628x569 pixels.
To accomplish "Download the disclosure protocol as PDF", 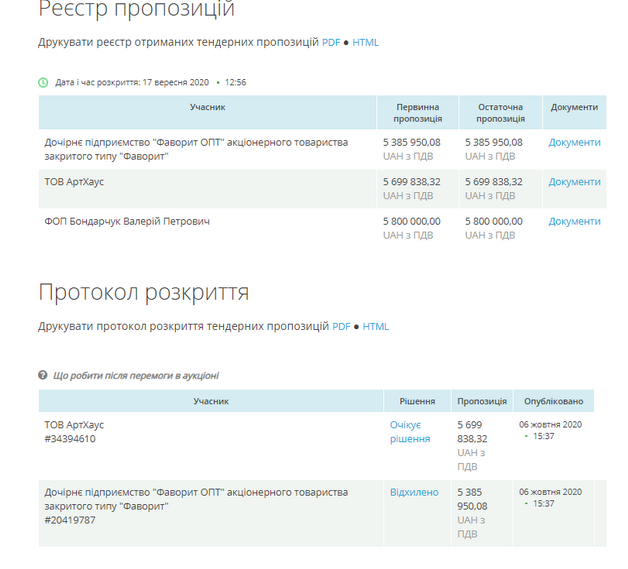I will coord(341,327).
